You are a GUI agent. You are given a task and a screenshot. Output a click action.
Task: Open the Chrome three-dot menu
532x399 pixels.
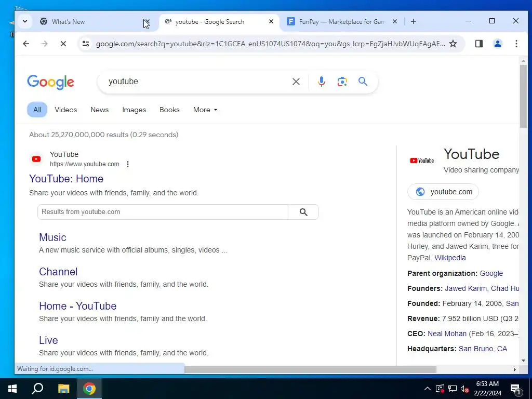(x=516, y=44)
